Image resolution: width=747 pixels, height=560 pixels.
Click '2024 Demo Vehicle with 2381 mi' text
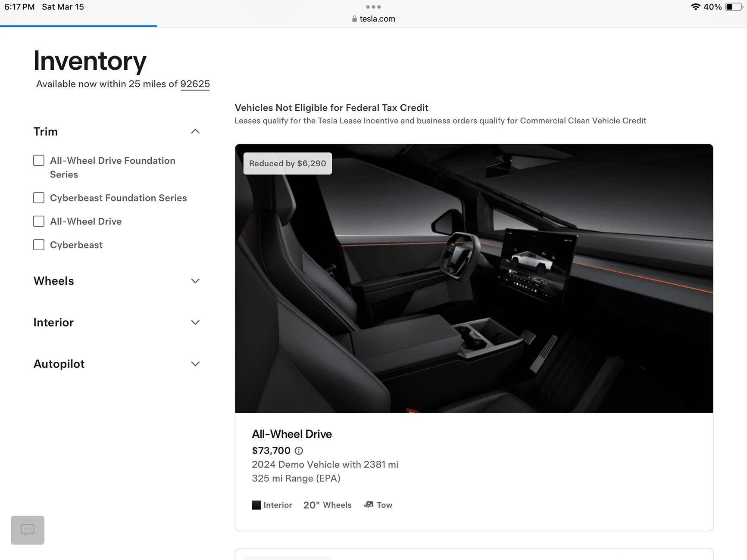click(325, 464)
